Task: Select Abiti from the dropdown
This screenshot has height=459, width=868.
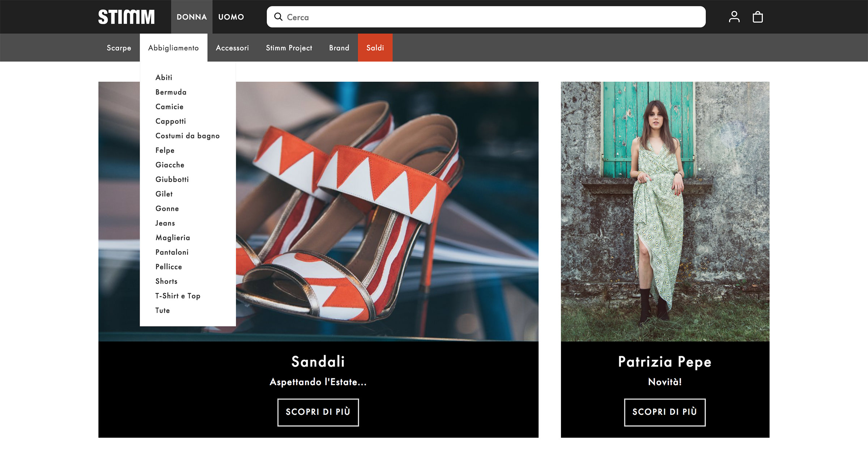Action: click(164, 77)
